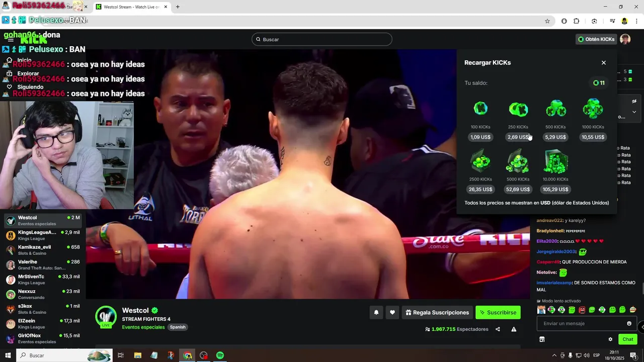The width and height of the screenshot is (644, 362).
Task: Open Chrome extensions puzzle icon
Action: (x=577, y=21)
